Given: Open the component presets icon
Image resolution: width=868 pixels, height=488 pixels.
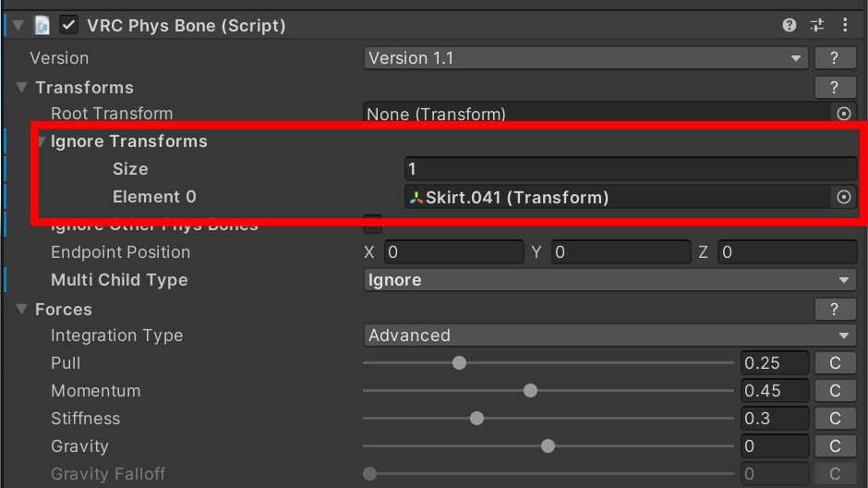Looking at the screenshot, I should (817, 26).
